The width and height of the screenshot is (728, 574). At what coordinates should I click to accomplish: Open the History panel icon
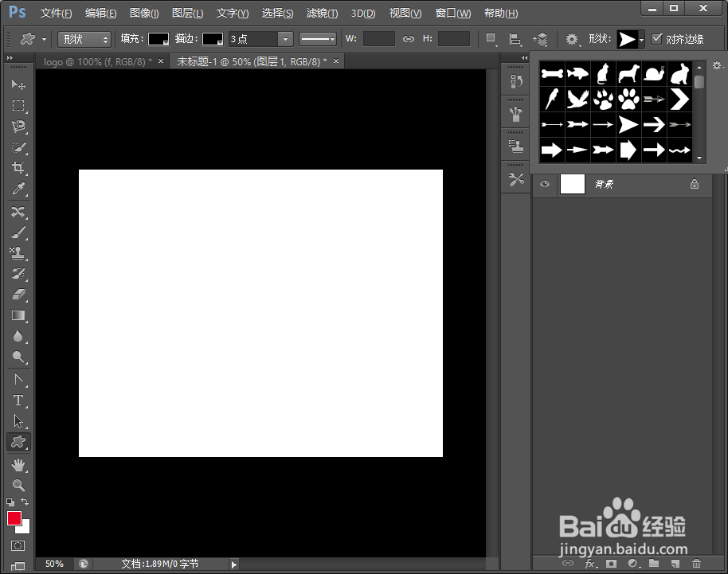pos(516,82)
